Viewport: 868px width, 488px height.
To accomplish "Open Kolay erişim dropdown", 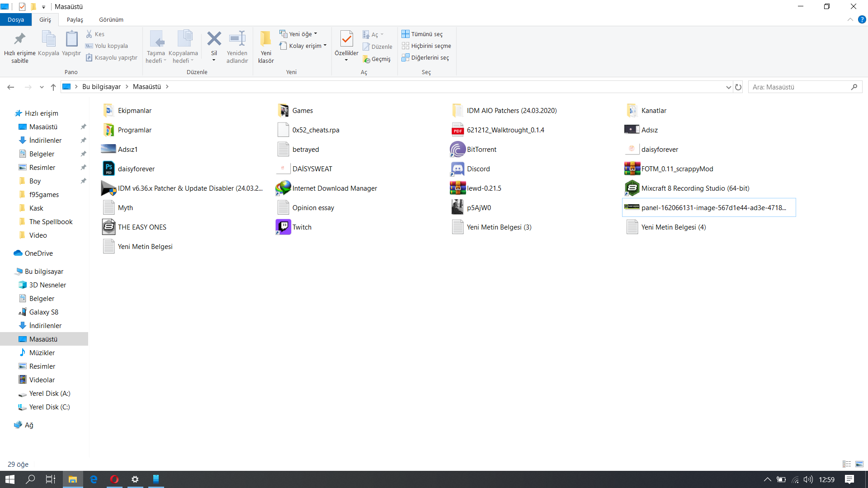I will (303, 46).
